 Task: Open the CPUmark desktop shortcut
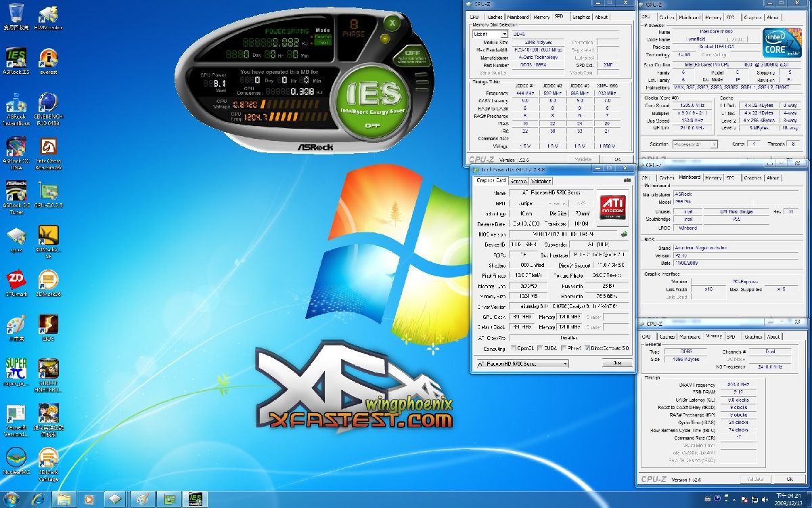[x=16, y=284]
